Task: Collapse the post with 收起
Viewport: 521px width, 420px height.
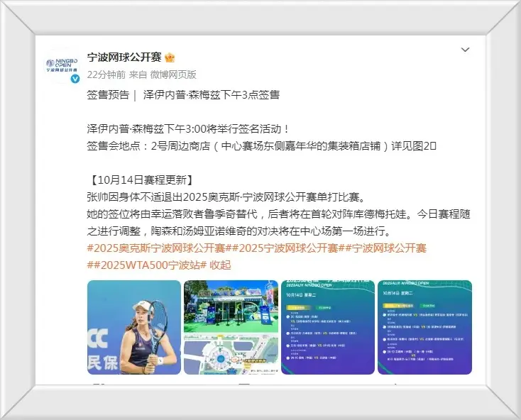Action: [x=220, y=265]
